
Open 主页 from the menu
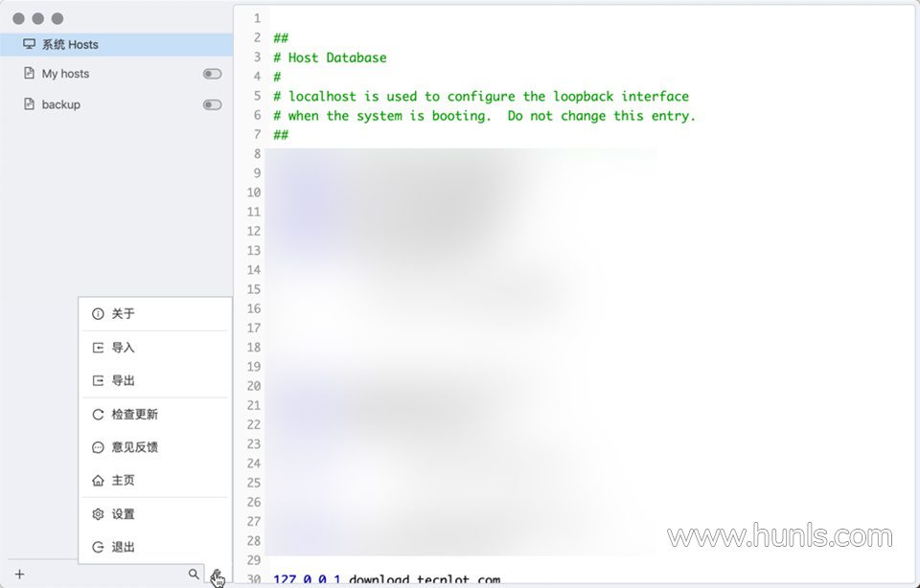155,481
